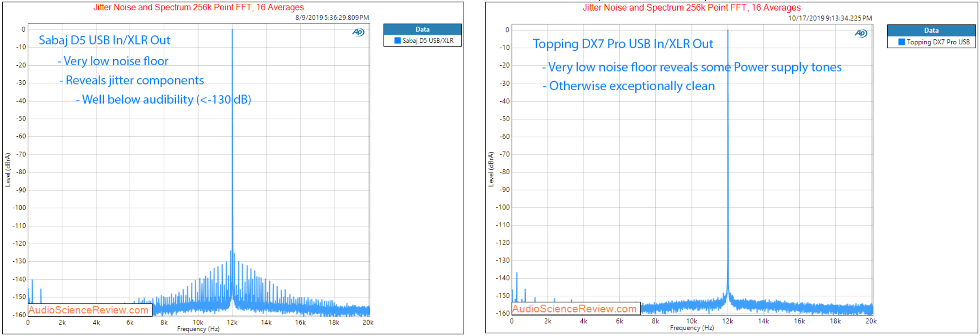Click the AP logo on Topping DX7 graph

(x=861, y=34)
